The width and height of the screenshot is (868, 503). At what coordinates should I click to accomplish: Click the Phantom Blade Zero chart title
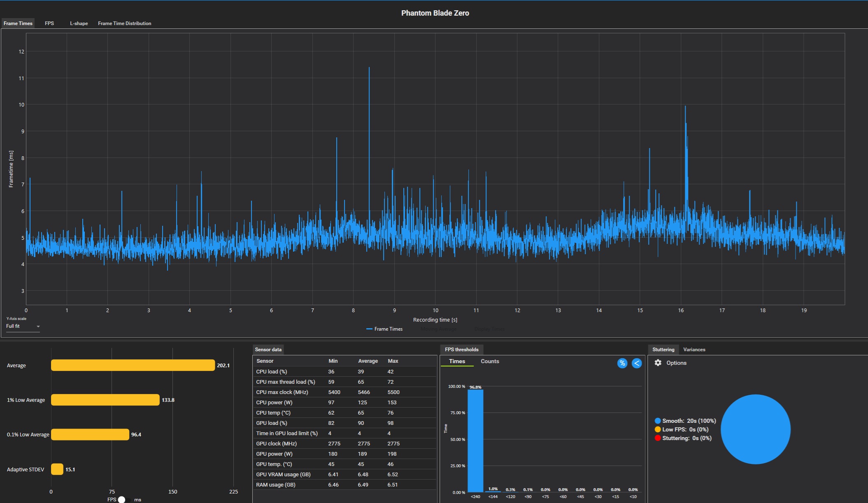pyautogui.click(x=435, y=13)
